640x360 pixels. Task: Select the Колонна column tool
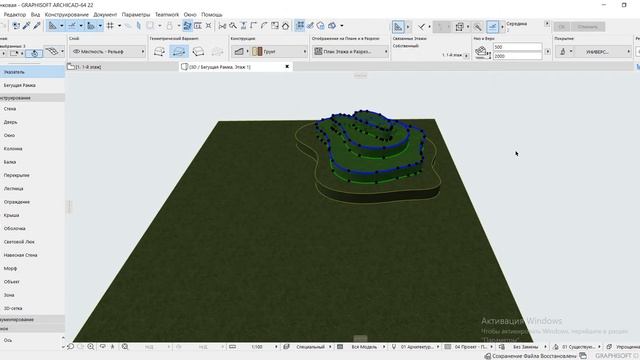point(32,149)
